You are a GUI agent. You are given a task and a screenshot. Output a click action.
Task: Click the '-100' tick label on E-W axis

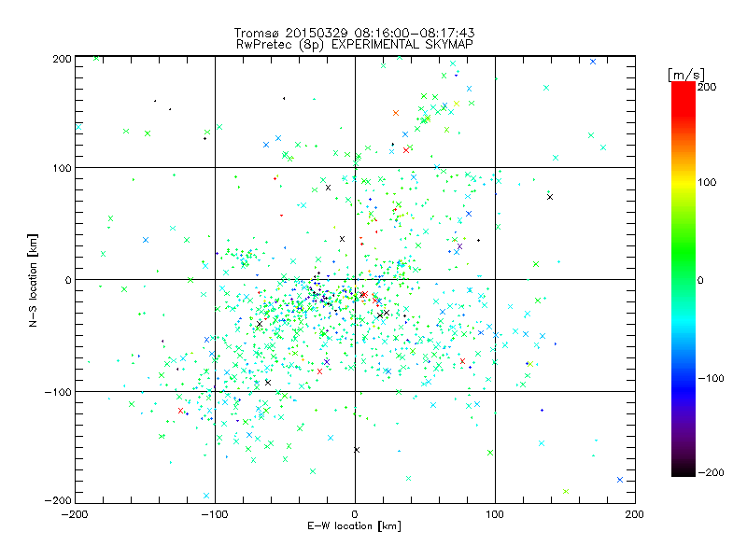[x=215, y=514]
